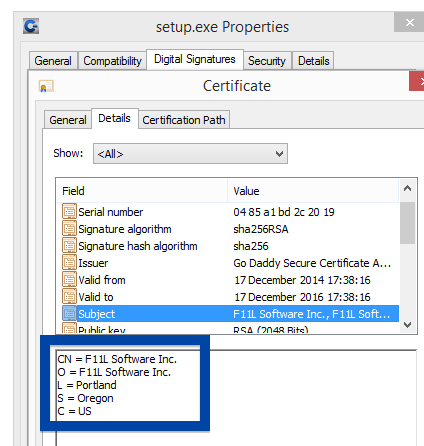Click the certificate icon beside Certificate title
The width and height of the screenshot is (424, 446).
[46, 86]
